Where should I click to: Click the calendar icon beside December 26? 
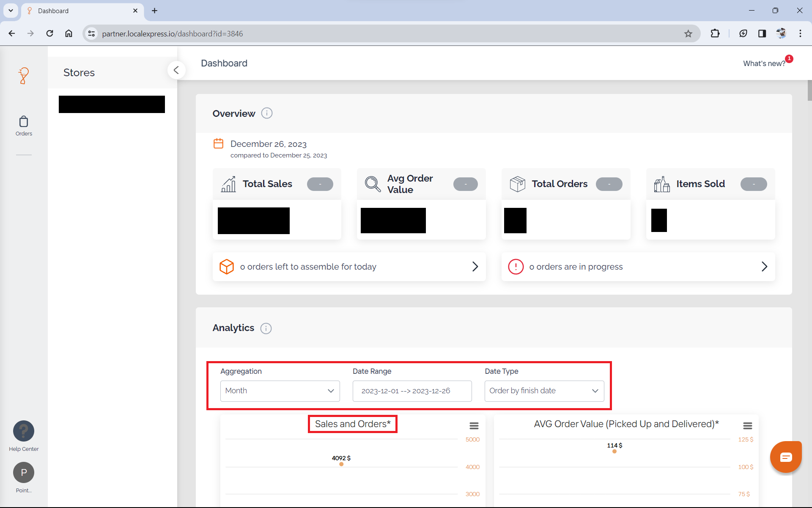pyautogui.click(x=218, y=144)
